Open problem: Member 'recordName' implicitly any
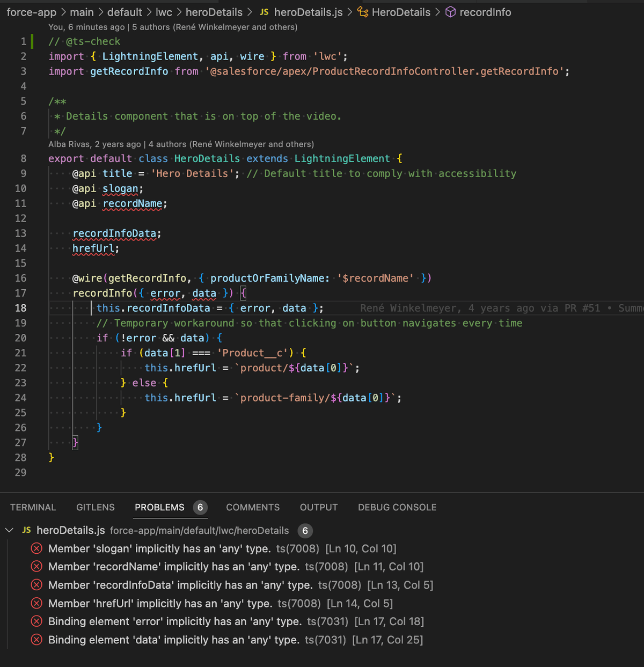Screen dimensions: 644x667 (x=236, y=567)
